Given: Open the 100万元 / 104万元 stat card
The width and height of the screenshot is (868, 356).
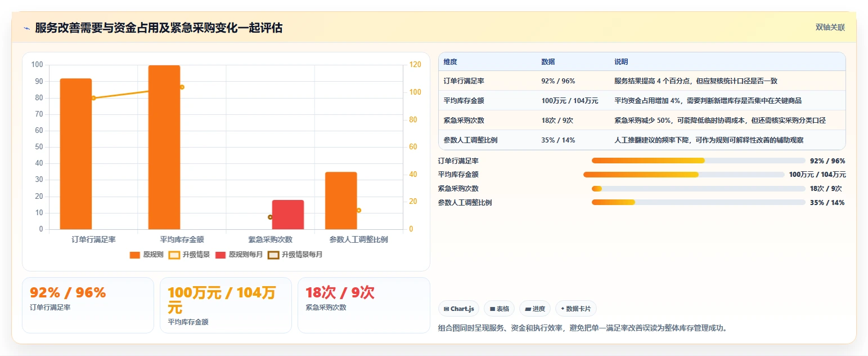Looking at the screenshot, I should [226, 305].
